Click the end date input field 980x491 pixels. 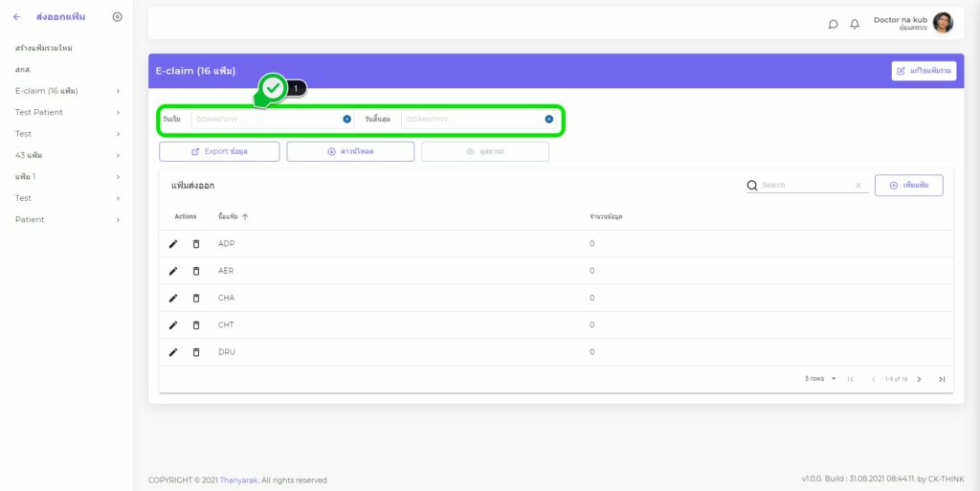pyautogui.click(x=471, y=120)
